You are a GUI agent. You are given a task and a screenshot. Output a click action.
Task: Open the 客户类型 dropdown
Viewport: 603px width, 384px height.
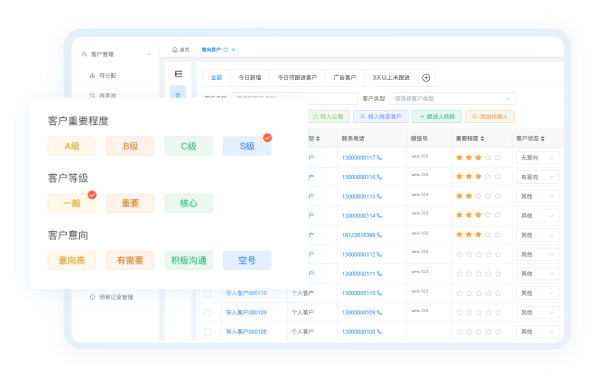click(x=453, y=98)
